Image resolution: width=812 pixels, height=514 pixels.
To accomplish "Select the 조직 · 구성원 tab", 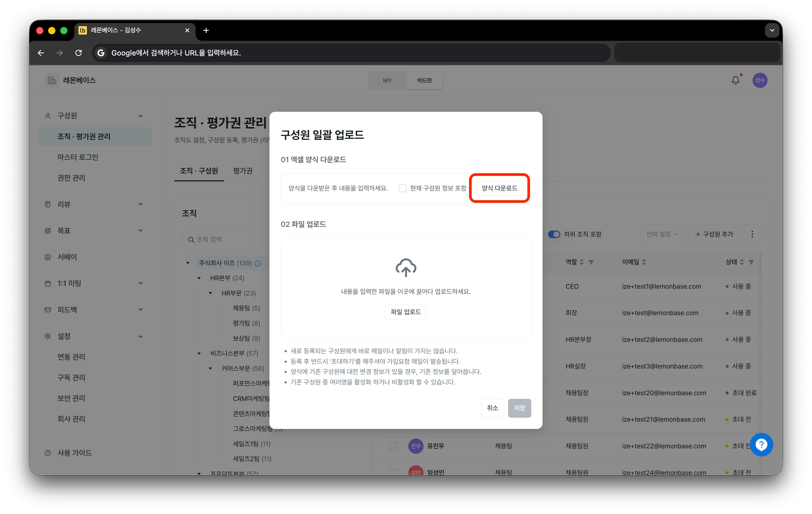I will point(199,171).
